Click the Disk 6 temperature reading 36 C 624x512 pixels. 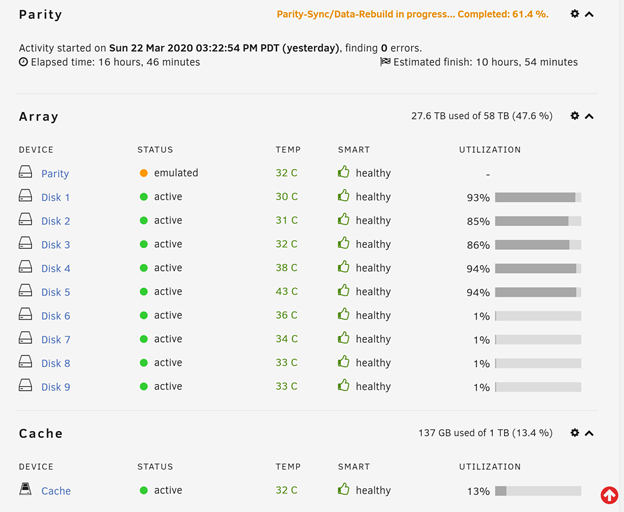pos(287,315)
